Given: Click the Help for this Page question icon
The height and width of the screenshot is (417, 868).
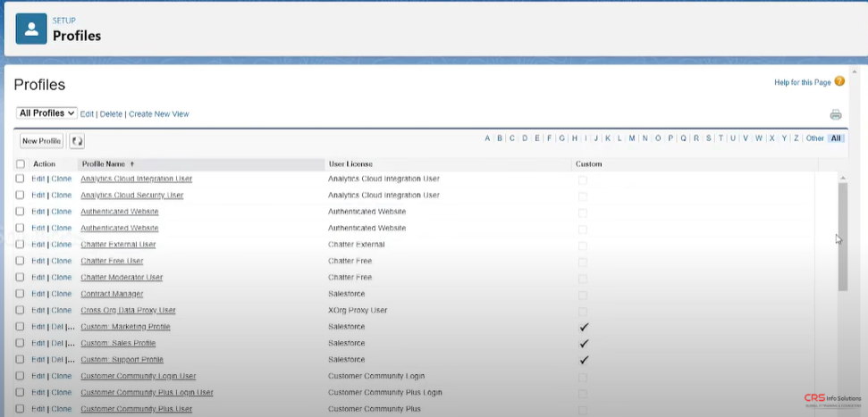Looking at the screenshot, I should 839,81.
